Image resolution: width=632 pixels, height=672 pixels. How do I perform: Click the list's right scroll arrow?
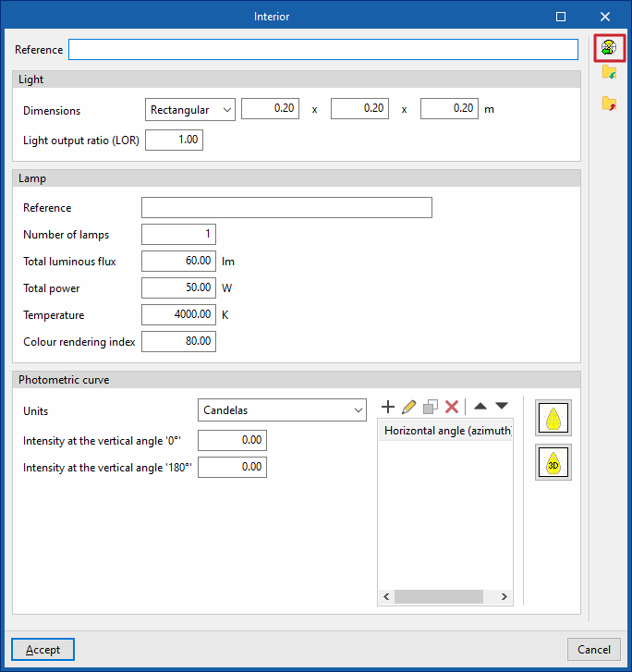coord(504,596)
